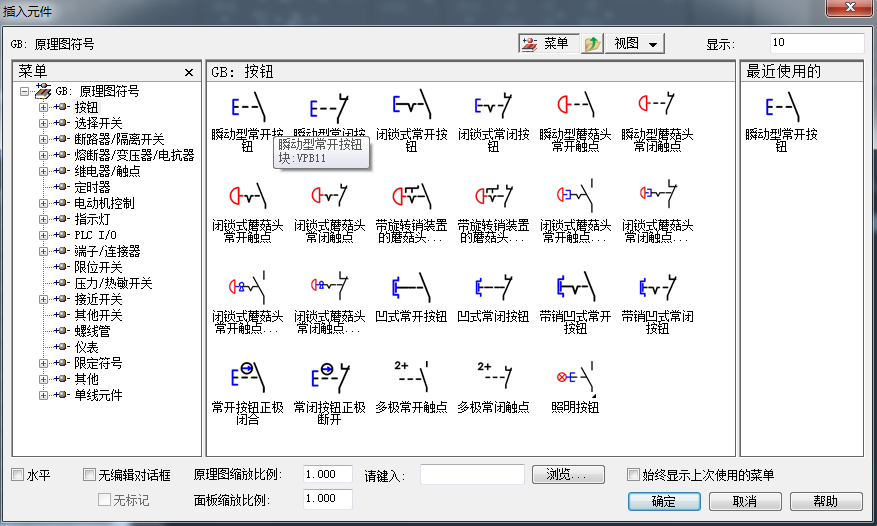Choose the 凹式常开按钮 symbol
This screenshot has height=526, width=877.
[x=411, y=289]
